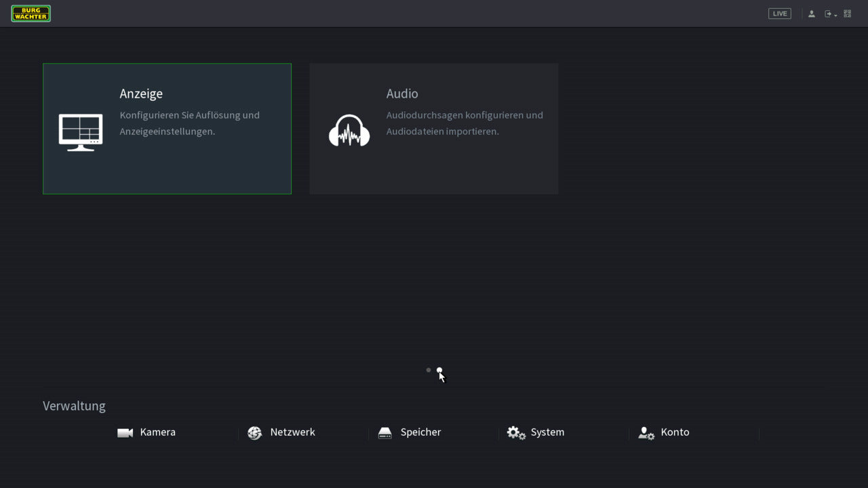Open the Netzwerk management menu

pos(292,432)
